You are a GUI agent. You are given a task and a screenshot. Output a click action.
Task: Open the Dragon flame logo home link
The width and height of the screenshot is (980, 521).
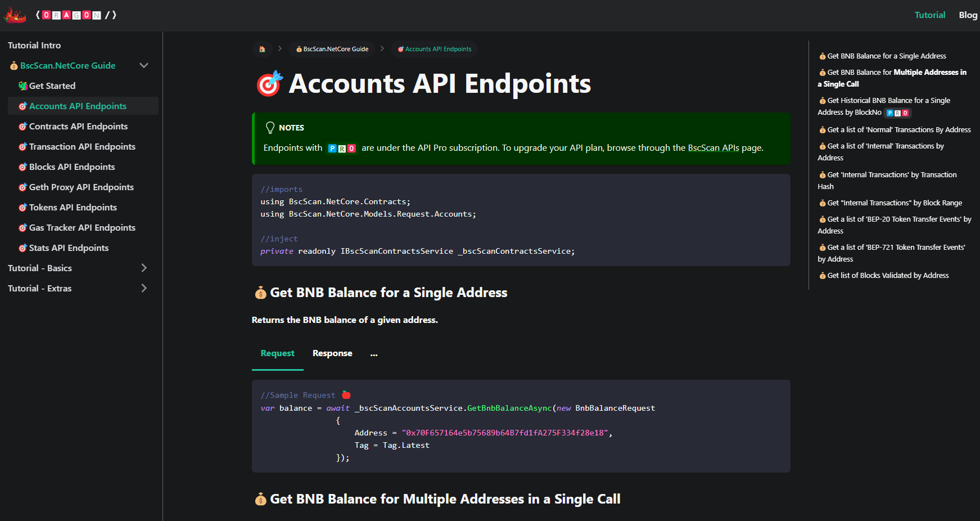pos(15,15)
